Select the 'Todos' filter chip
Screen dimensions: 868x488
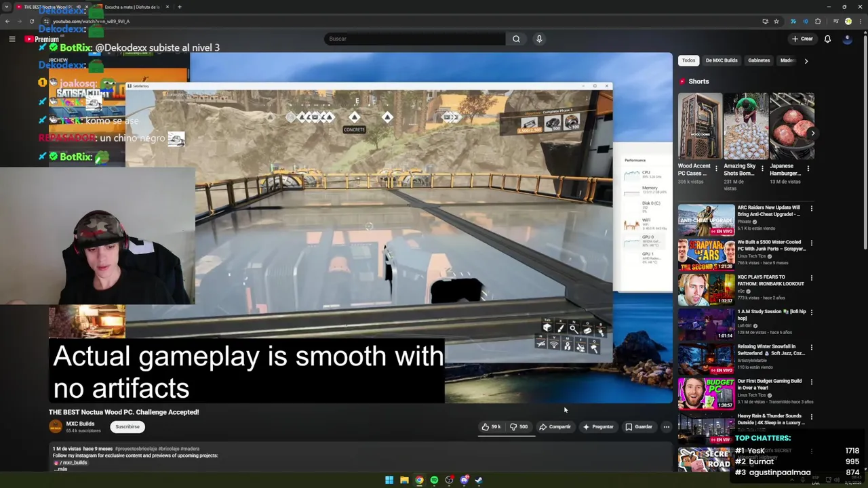[688, 60]
